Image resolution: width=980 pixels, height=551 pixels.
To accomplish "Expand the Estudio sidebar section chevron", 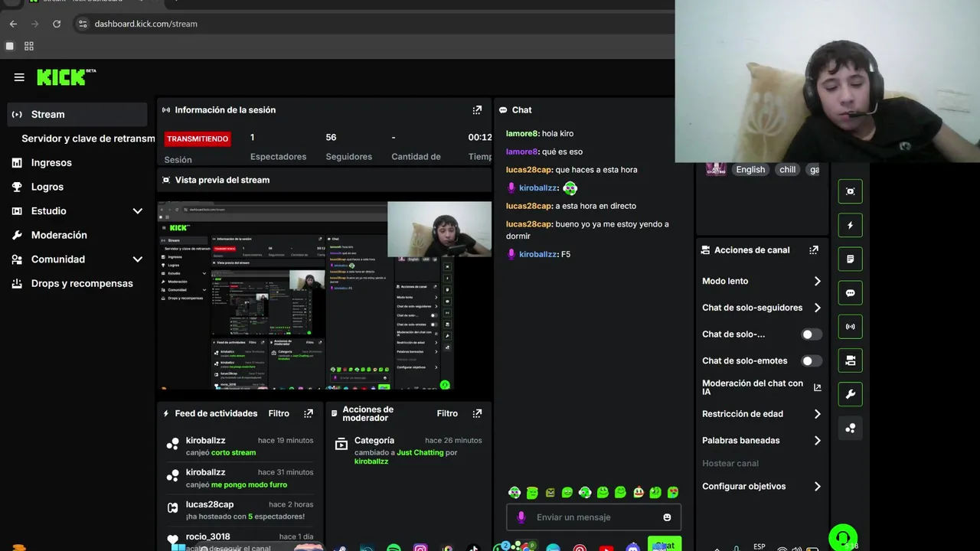I will pyautogui.click(x=137, y=211).
